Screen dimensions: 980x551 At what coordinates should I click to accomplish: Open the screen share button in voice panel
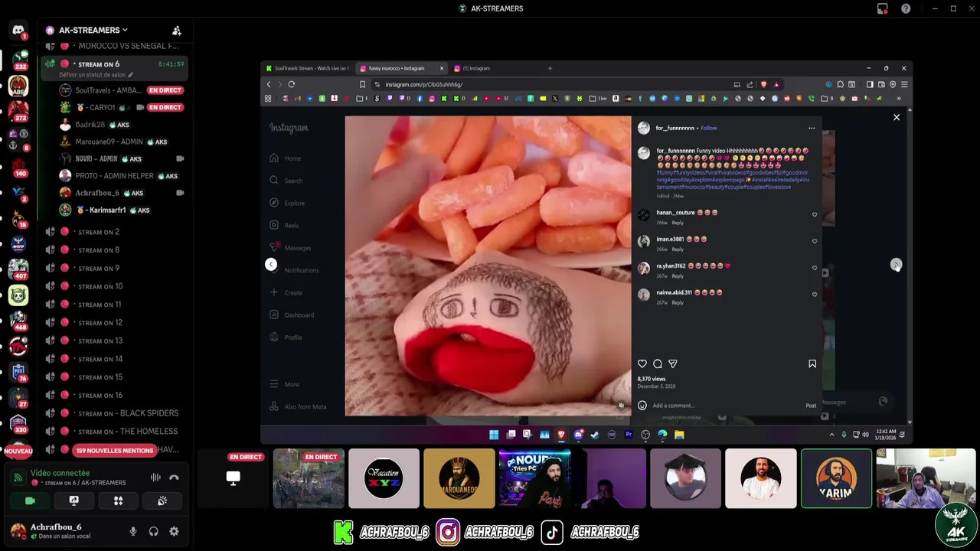pyautogui.click(x=73, y=500)
